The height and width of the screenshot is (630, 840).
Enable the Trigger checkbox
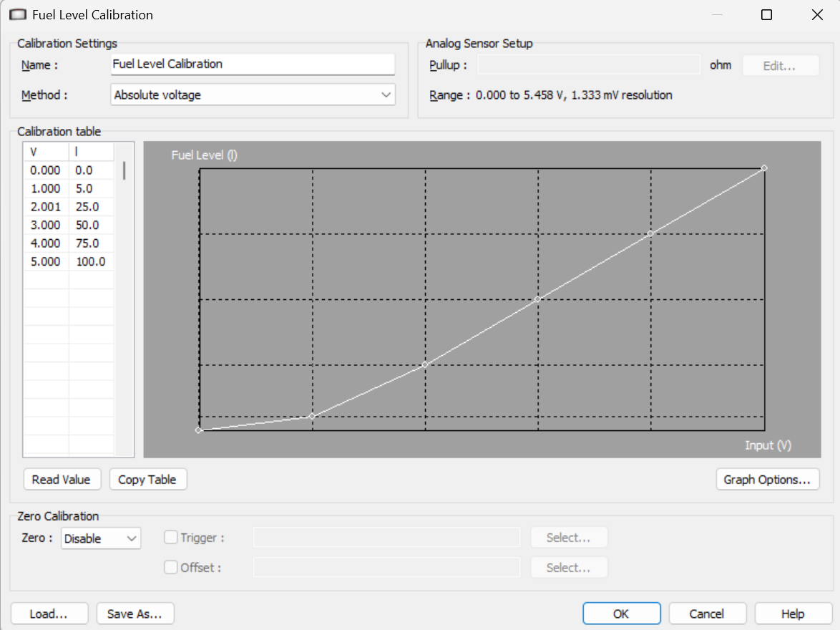pyautogui.click(x=171, y=538)
